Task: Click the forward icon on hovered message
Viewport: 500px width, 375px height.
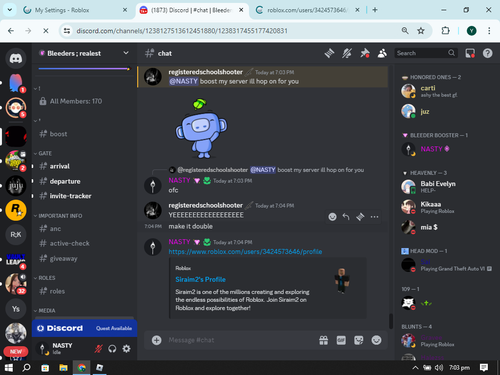Action: [360, 217]
